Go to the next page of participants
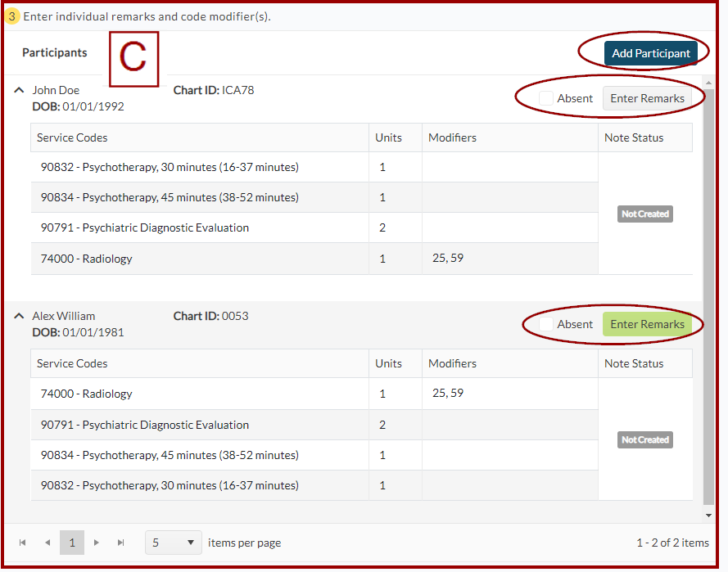This screenshot has width=728, height=572. [x=97, y=543]
